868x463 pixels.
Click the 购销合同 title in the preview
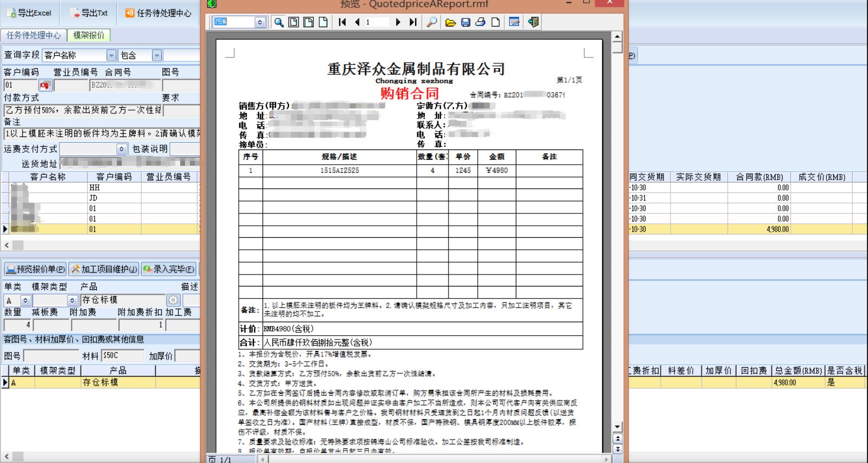pos(409,93)
